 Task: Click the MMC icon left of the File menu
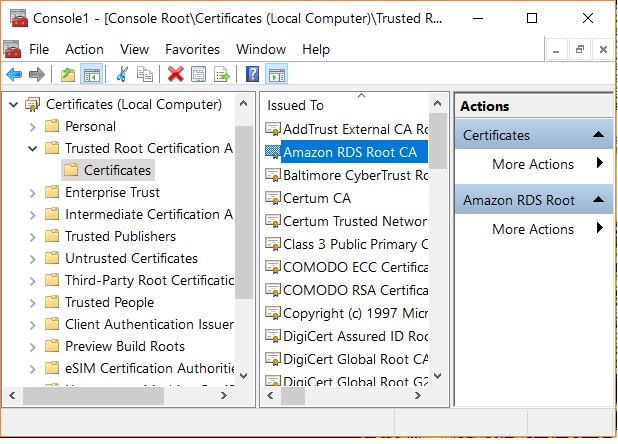click(x=12, y=49)
